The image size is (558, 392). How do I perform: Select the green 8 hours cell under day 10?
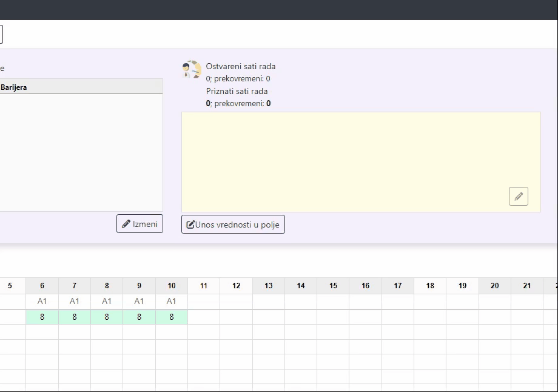pyautogui.click(x=172, y=317)
